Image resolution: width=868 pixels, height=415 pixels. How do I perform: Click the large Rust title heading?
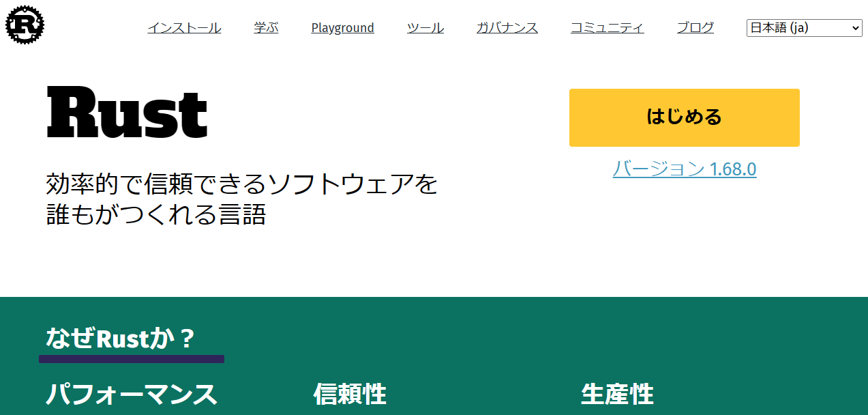pos(127,113)
